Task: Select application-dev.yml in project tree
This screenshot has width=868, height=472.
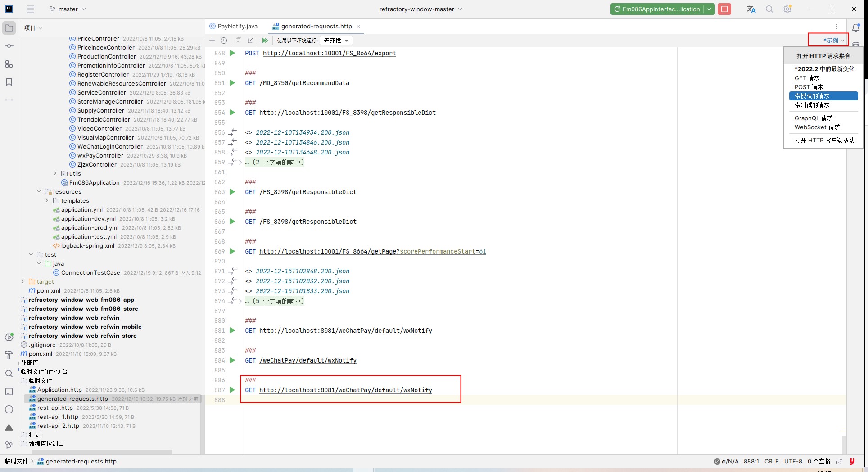Action: 88,219
